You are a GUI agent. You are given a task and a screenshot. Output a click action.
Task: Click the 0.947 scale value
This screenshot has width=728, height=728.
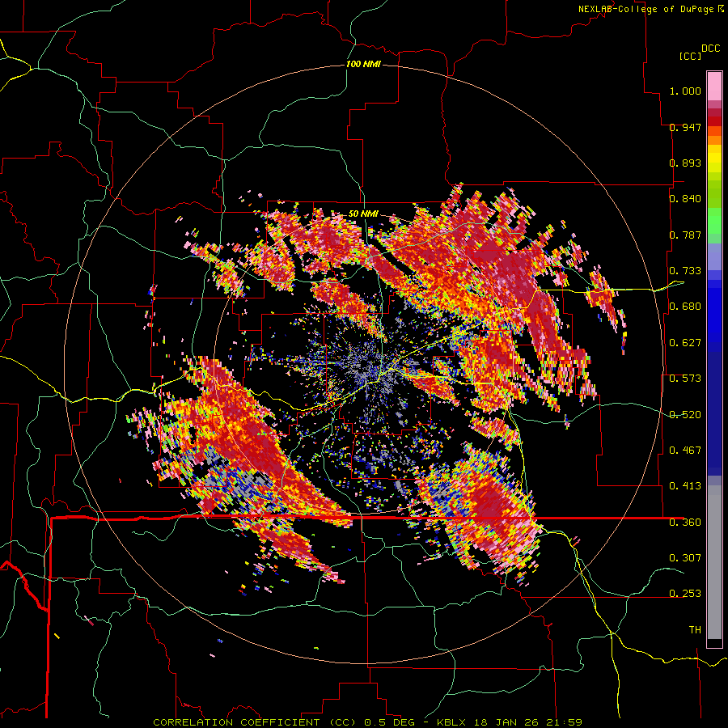(685, 127)
